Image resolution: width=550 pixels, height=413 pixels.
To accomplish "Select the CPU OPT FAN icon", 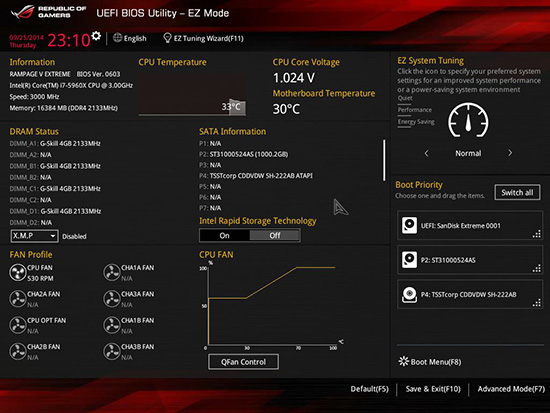I will pyautogui.click(x=18, y=325).
